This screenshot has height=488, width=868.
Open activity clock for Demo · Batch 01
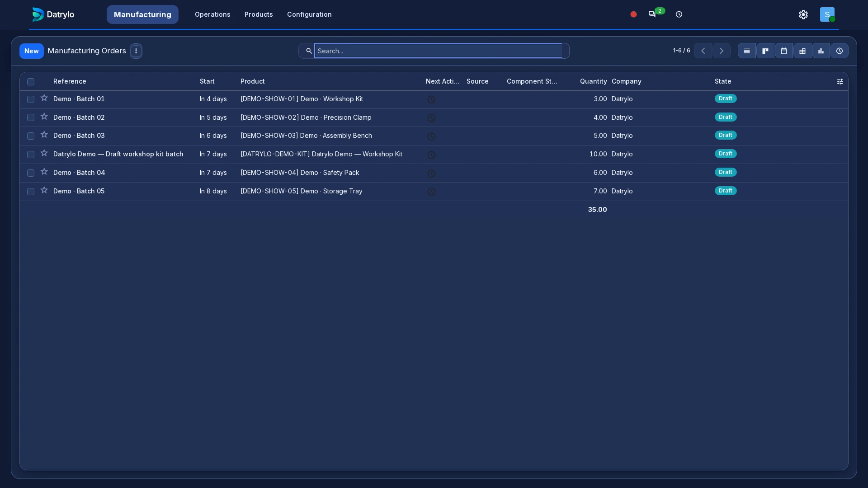click(431, 99)
